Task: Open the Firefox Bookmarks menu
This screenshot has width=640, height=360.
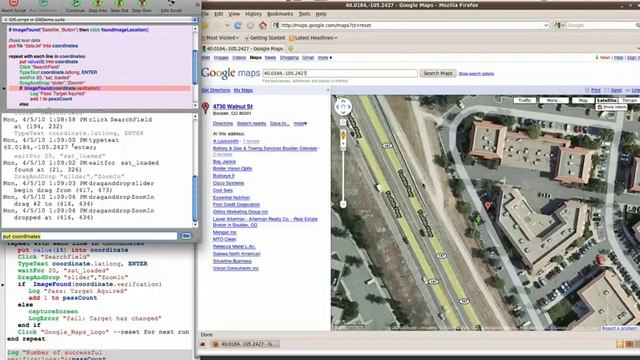Action: point(280,14)
